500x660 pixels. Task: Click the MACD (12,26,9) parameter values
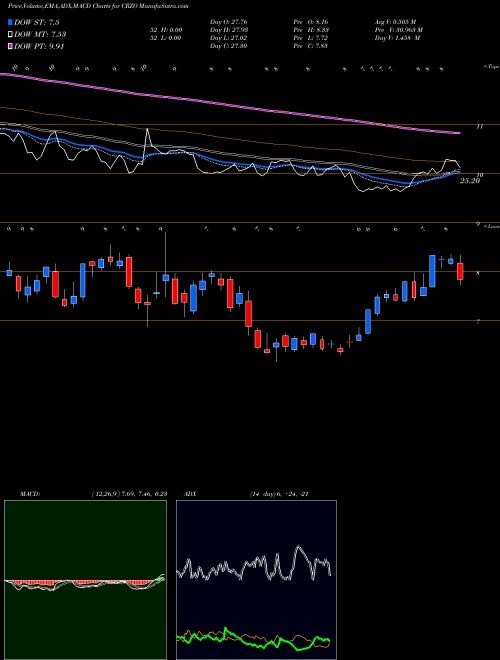[x=130, y=494]
